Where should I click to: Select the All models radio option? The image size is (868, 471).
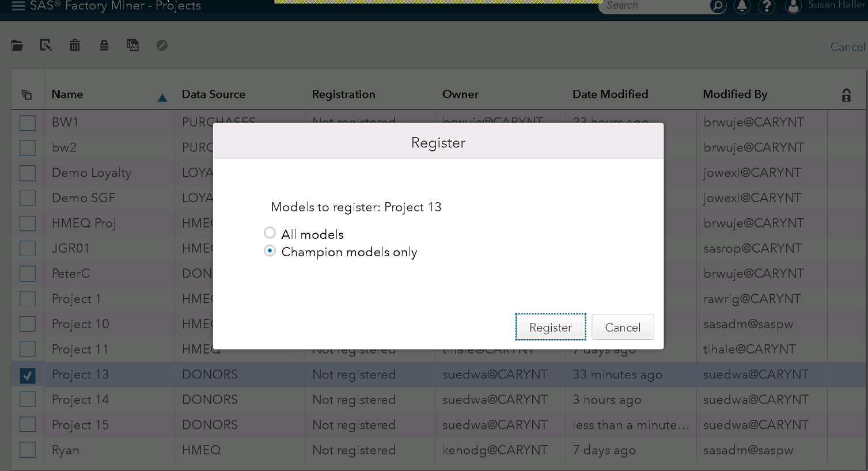pyautogui.click(x=270, y=233)
